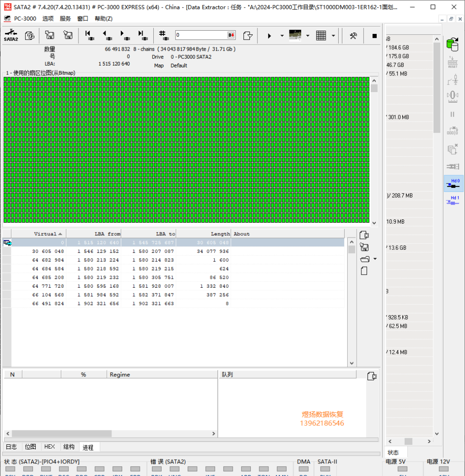This screenshot has height=476, width=465.
Task: Sort by the LBA from column header
Action: pyautogui.click(x=94, y=234)
